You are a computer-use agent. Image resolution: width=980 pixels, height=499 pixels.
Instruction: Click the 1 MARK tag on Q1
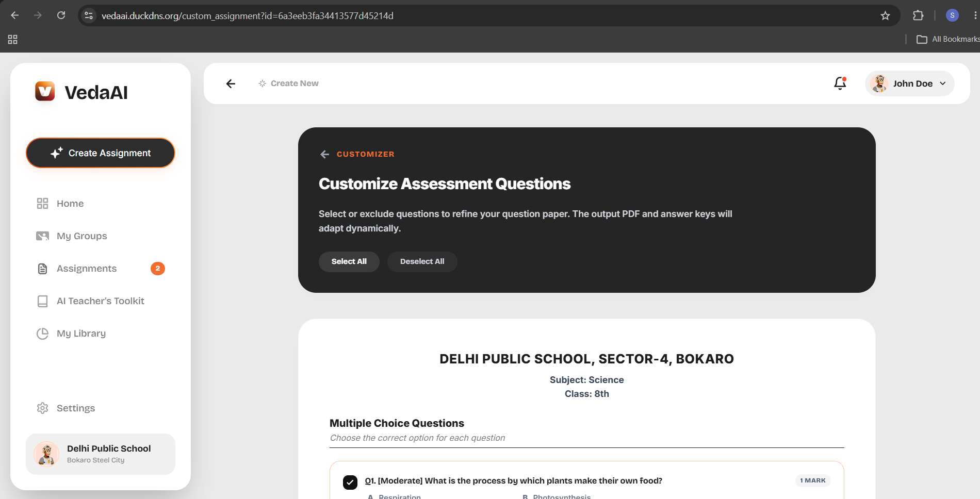813,480
